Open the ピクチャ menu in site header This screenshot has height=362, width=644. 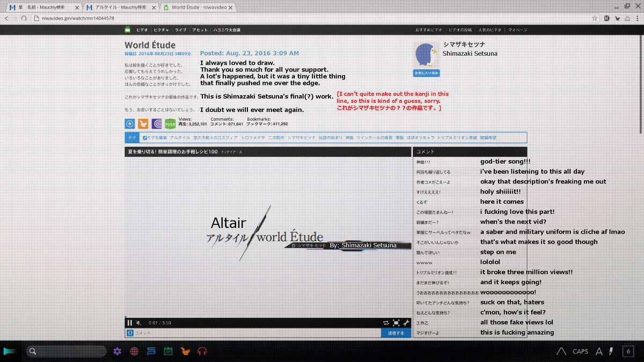tap(162, 30)
